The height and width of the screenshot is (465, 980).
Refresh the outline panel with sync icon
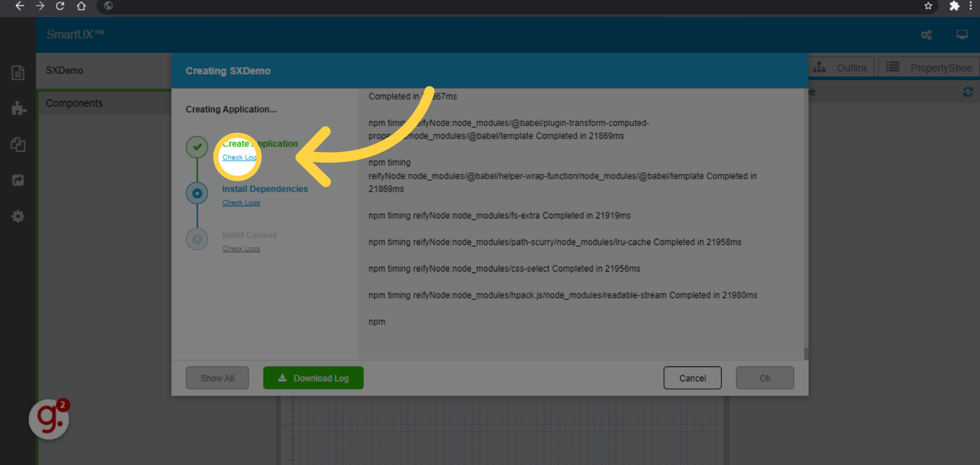[x=968, y=92]
